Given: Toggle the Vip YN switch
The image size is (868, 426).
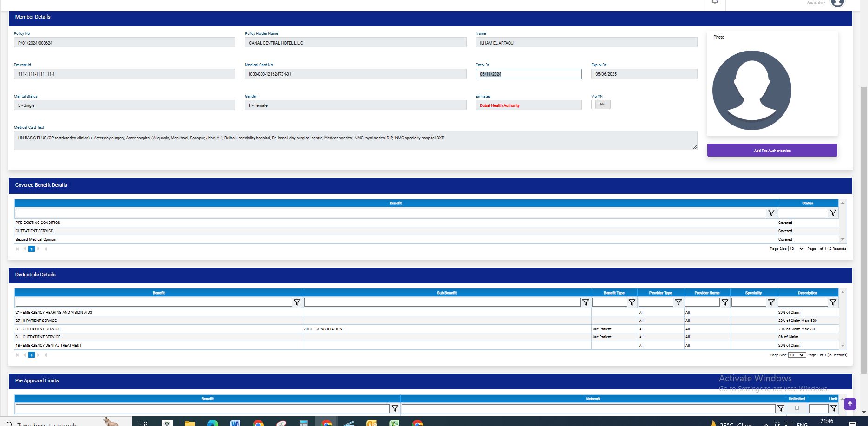Looking at the screenshot, I should tap(600, 105).
